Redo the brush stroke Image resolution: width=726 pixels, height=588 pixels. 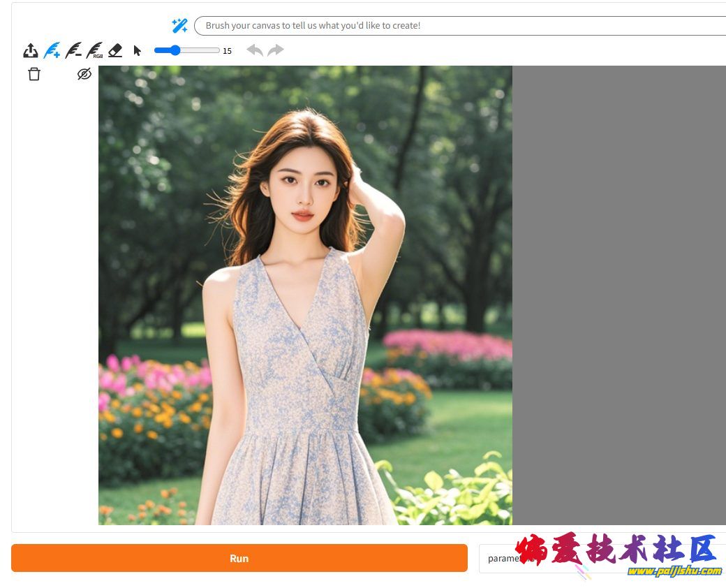[x=276, y=50]
